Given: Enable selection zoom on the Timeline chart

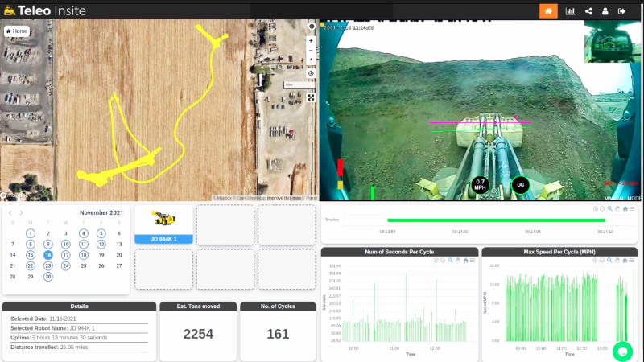Looking at the screenshot, I should pos(610,208).
